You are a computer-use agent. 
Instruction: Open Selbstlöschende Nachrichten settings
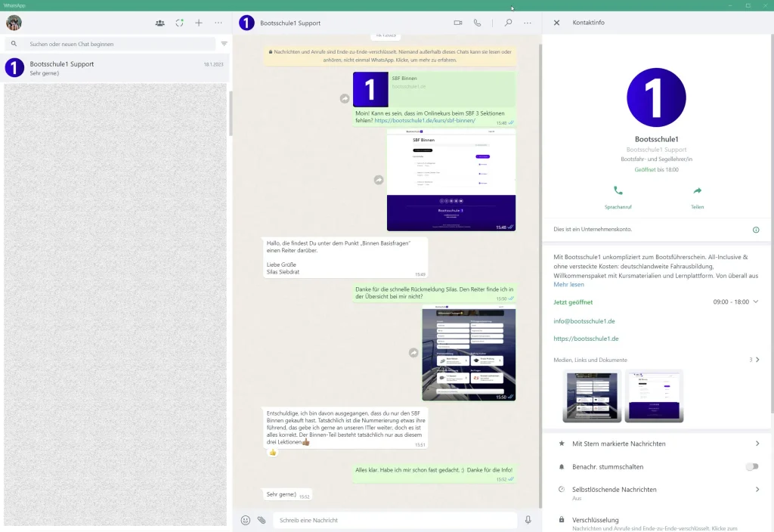[656, 493]
